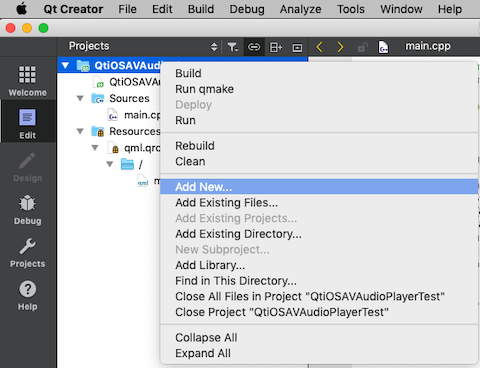Select the QtiOSAV .pro file item
This screenshot has width=480, height=368.
click(x=127, y=82)
